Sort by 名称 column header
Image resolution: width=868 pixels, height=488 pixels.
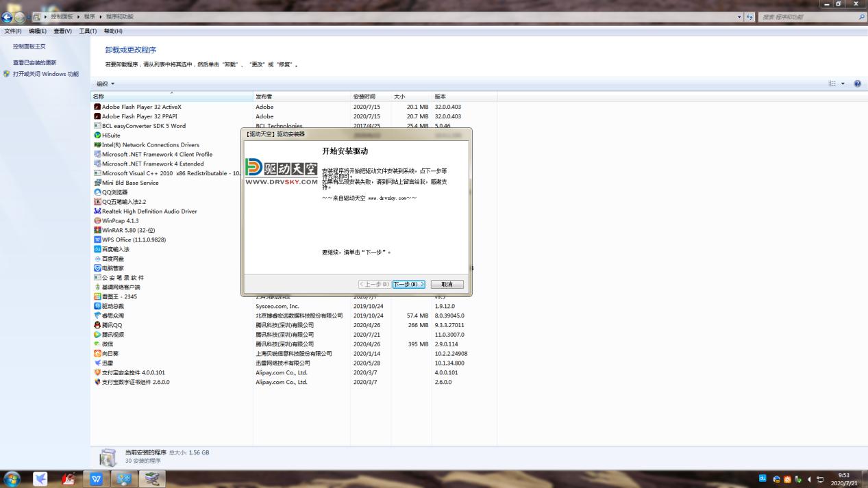(172, 97)
